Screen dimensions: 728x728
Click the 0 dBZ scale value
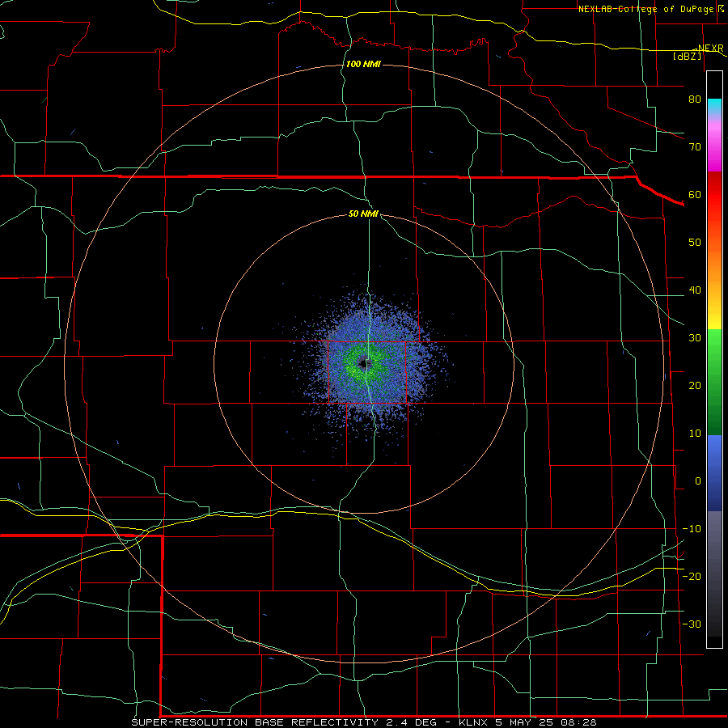[x=698, y=481]
